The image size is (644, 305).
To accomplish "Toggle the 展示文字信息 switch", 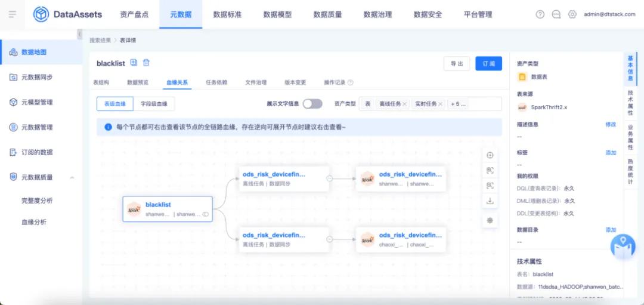I will (312, 104).
